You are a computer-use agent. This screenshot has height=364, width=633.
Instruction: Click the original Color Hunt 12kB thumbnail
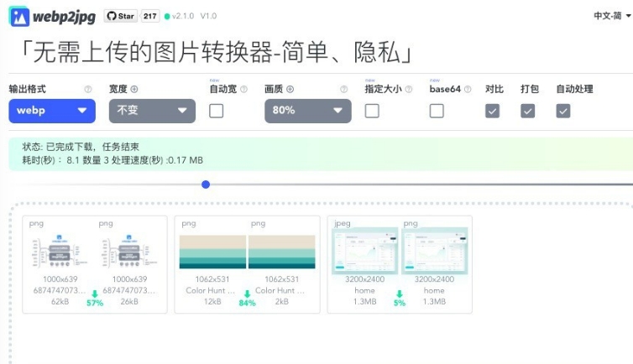[x=212, y=252]
